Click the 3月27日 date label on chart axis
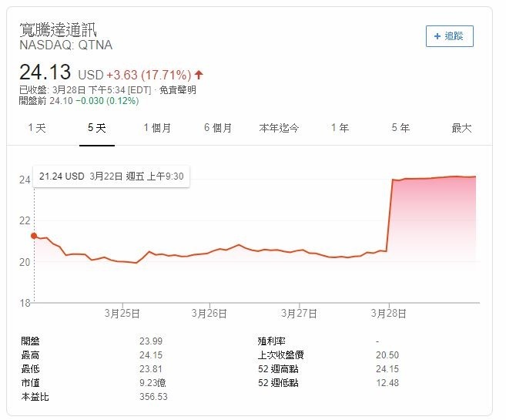The width and height of the screenshot is (506, 420). (300, 314)
